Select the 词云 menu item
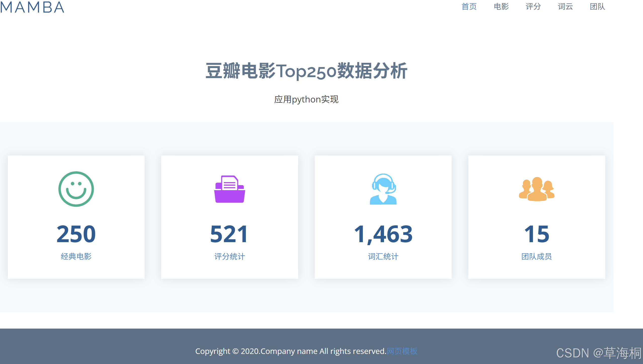The image size is (643, 364). tap(565, 7)
